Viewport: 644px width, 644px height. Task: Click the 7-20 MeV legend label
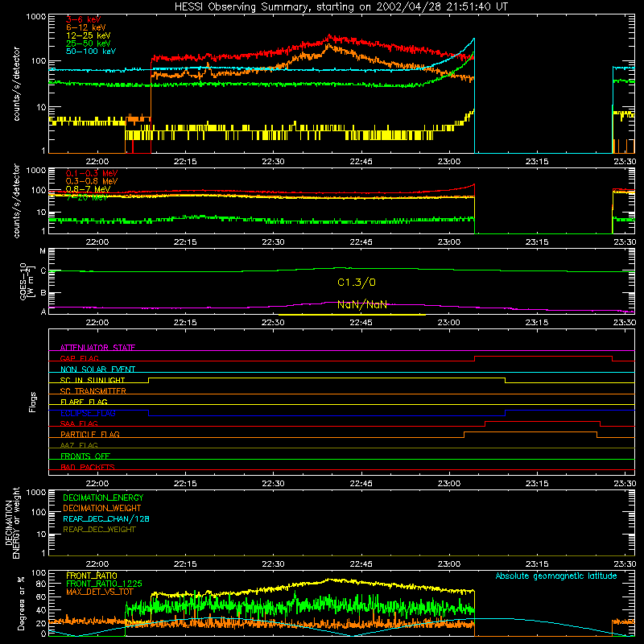click(87, 197)
